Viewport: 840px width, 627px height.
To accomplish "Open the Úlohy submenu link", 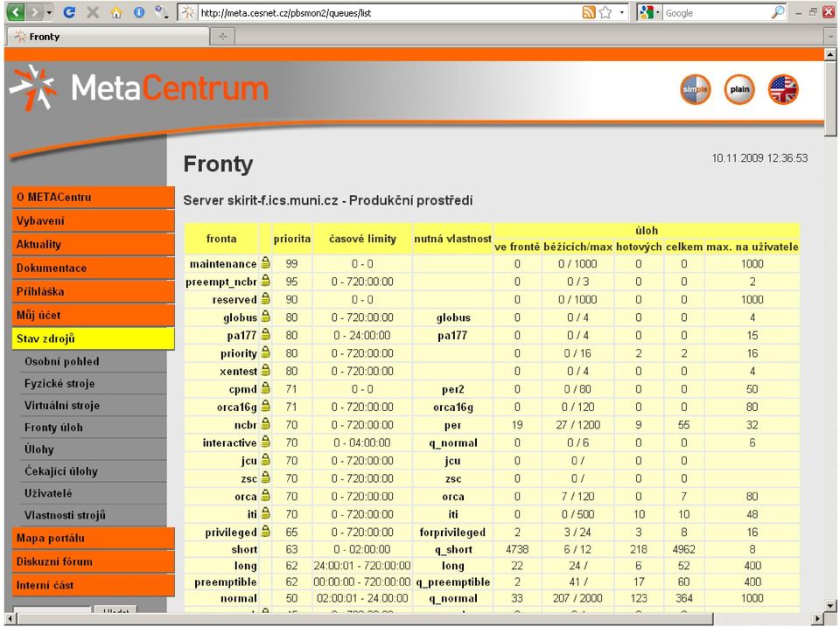I will pos(39,449).
